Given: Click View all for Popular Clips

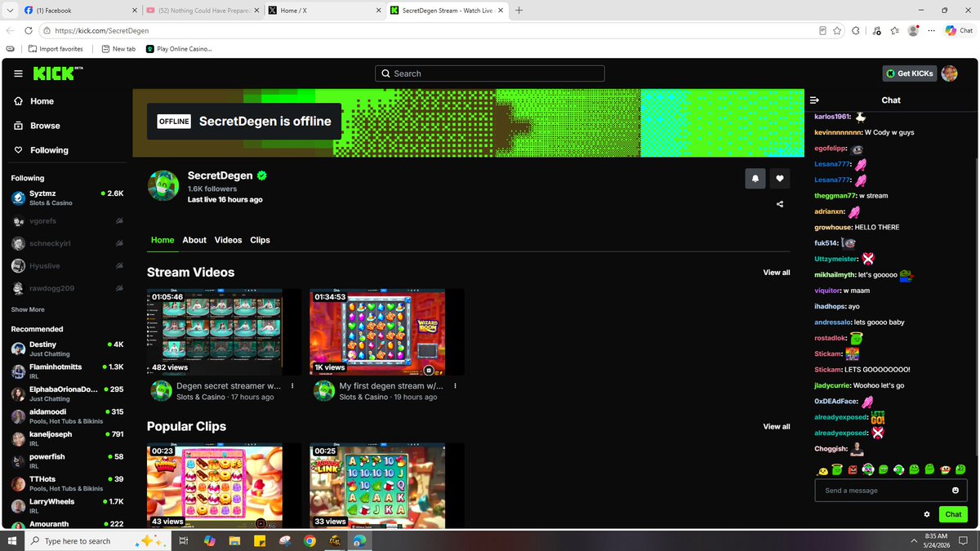Looking at the screenshot, I should pyautogui.click(x=777, y=427).
